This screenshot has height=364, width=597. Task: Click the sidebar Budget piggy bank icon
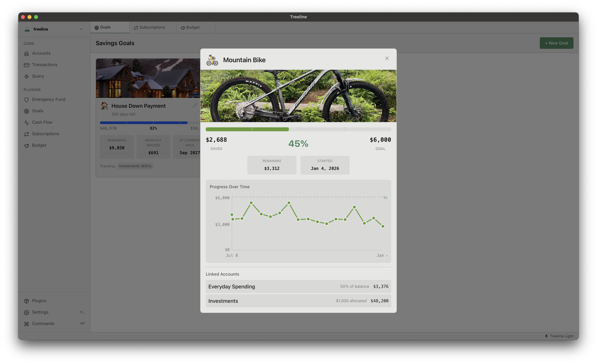[x=26, y=146]
